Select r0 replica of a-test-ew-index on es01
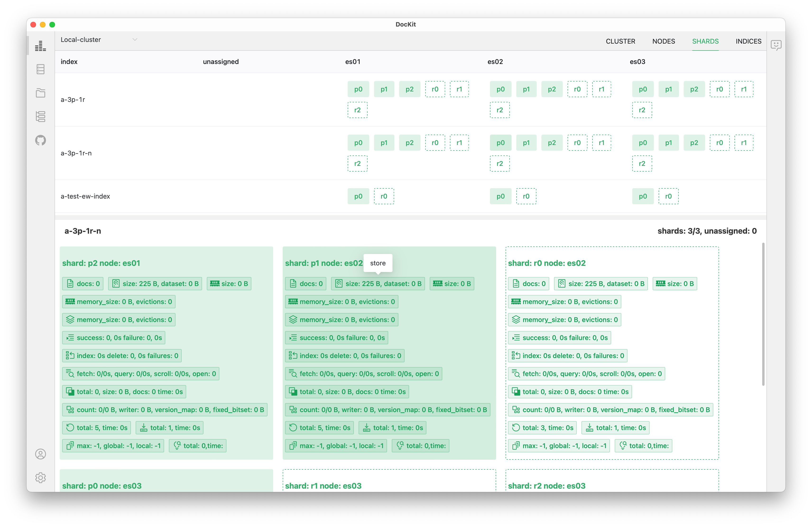This screenshot has height=527, width=812. pyautogui.click(x=384, y=196)
